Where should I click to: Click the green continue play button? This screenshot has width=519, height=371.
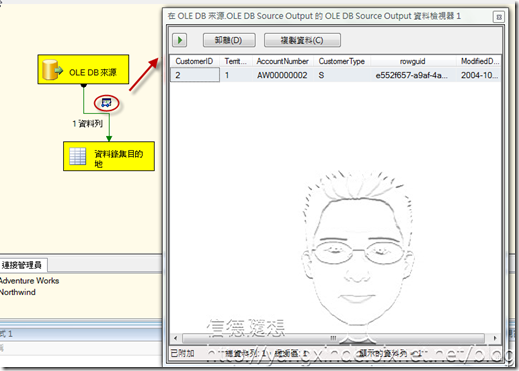tap(180, 40)
